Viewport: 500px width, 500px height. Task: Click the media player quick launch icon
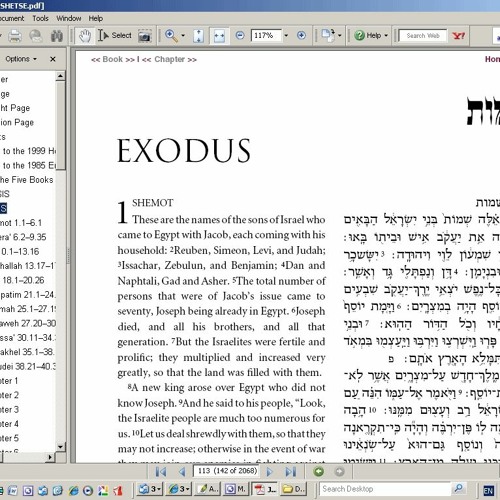[88, 490]
